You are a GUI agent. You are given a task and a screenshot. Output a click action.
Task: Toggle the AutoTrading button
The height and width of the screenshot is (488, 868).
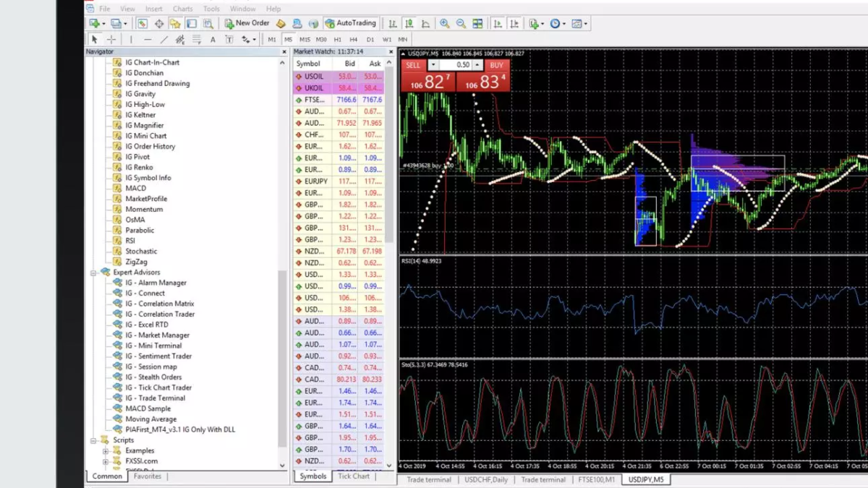(x=351, y=23)
